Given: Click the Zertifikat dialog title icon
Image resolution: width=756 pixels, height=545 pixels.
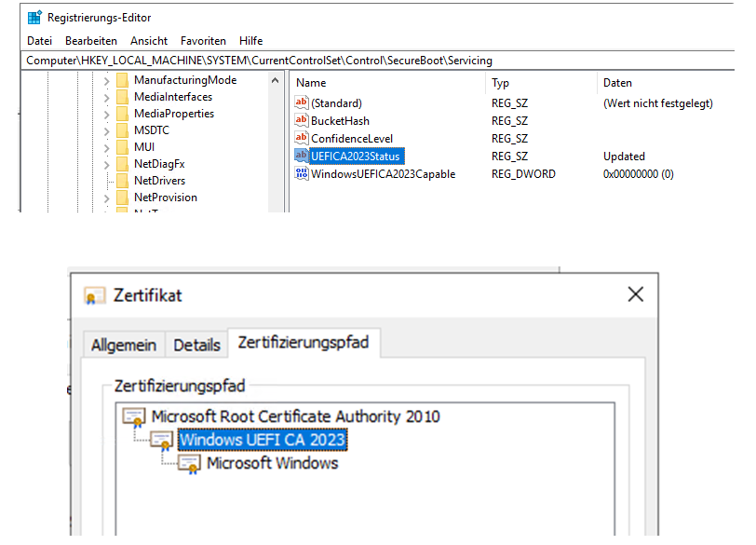Looking at the screenshot, I should (x=94, y=295).
